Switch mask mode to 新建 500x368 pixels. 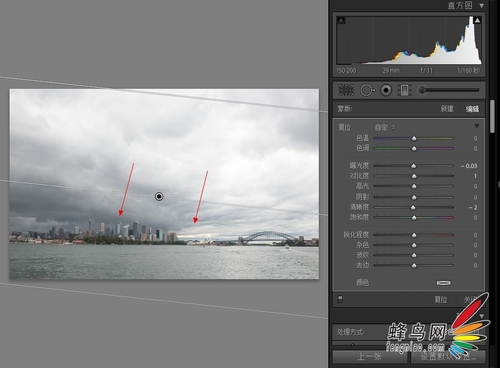(x=447, y=109)
